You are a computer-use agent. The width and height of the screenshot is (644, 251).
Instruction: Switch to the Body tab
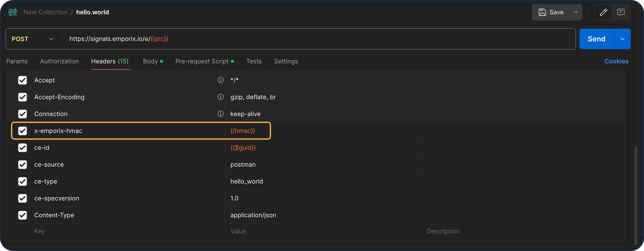click(151, 61)
